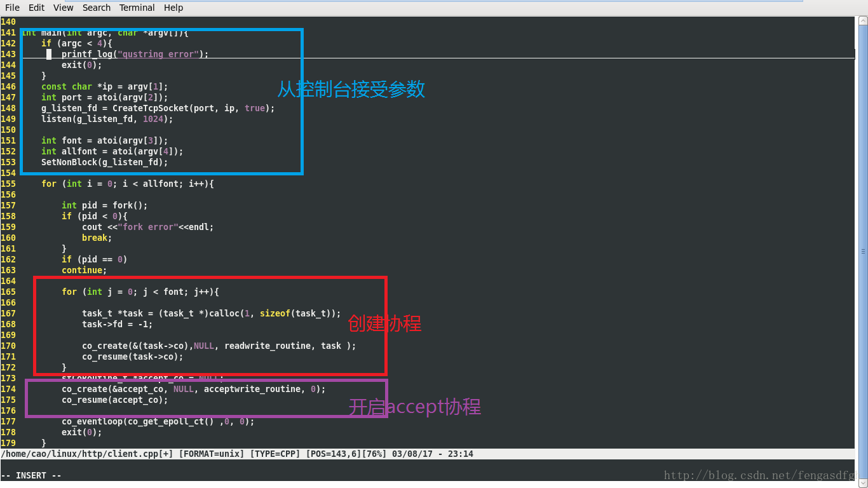Click the [TYPE=CPP] status entry

(x=275, y=454)
